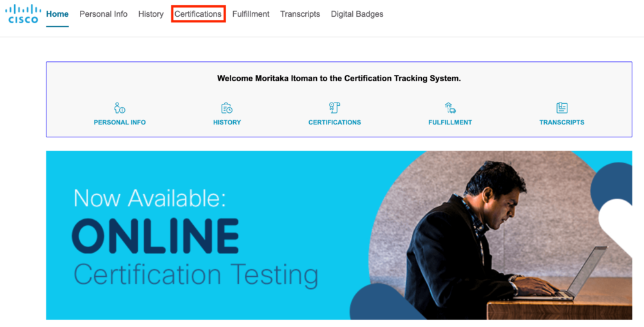Click the welcome message for Moritaka Itoman

[339, 78]
